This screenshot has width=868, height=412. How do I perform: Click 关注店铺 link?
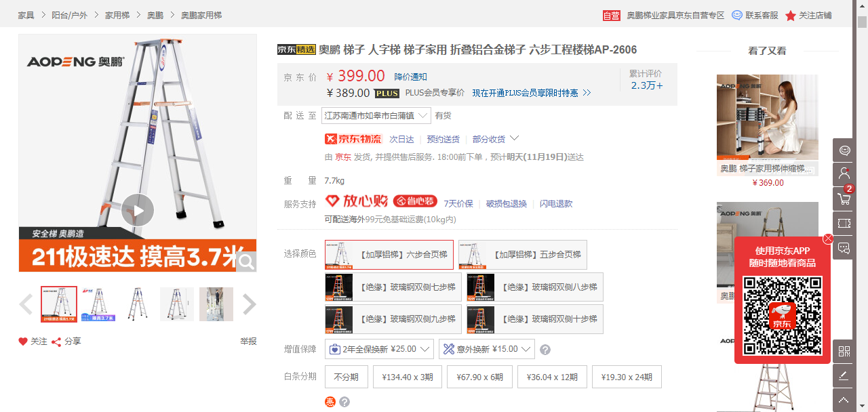coord(815,15)
